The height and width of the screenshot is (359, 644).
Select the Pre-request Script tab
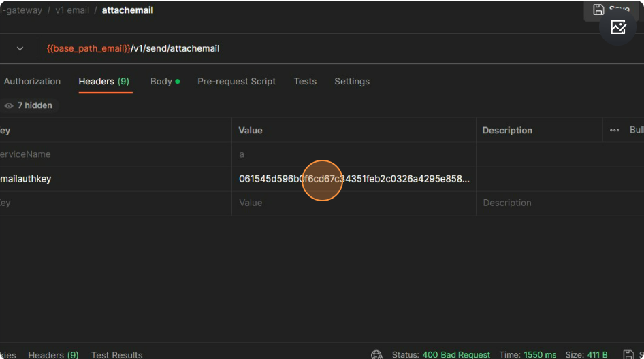click(x=236, y=81)
